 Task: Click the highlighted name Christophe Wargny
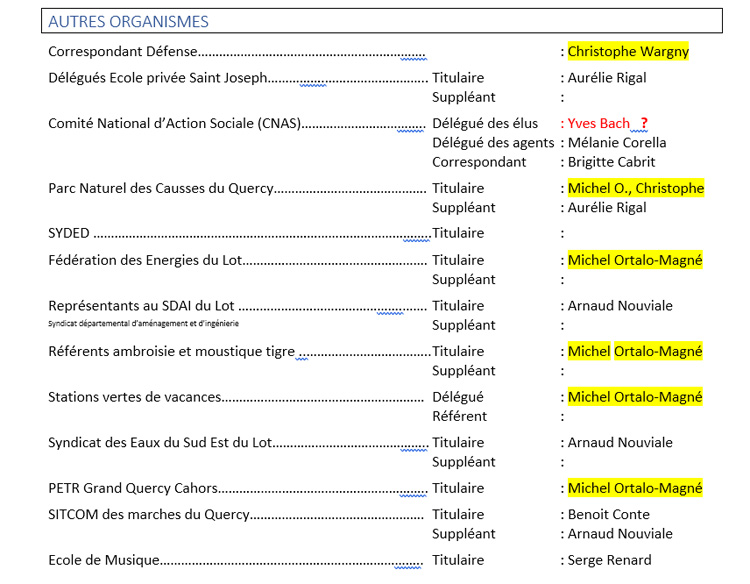pos(628,51)
